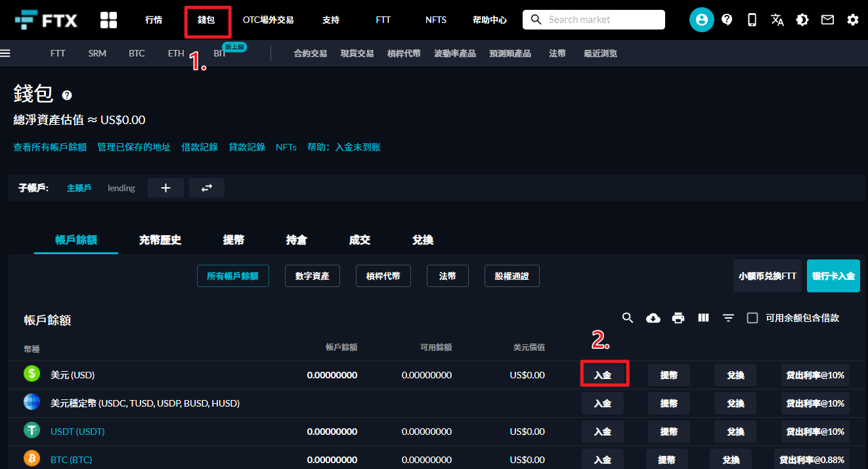Open the settings gear icon
The image size is (868, 469).
coord(853,20)
